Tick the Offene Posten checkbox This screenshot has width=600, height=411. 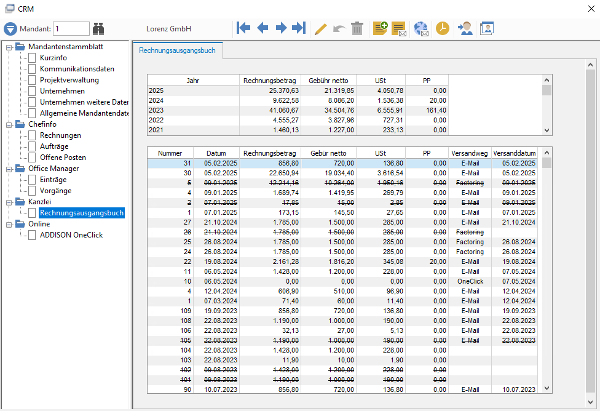pyautogui.click(x=32, y=157)
